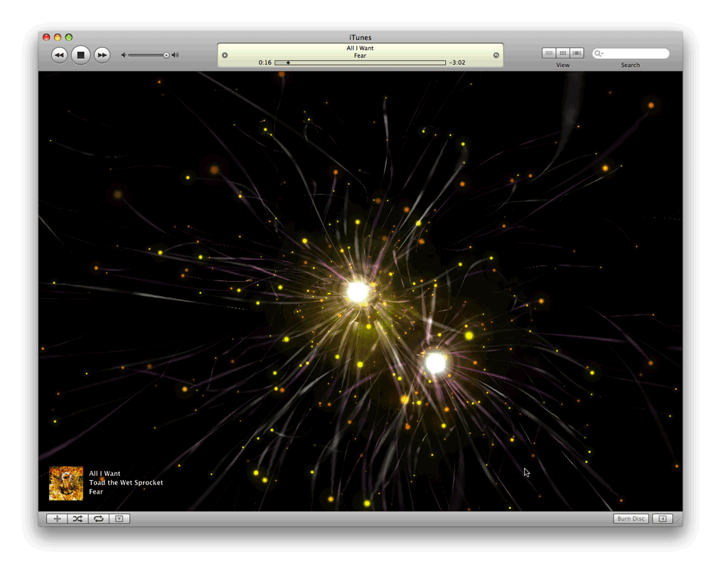Click the 'All I Want' title in the display
Screen dimensions: 728x574
360,48
